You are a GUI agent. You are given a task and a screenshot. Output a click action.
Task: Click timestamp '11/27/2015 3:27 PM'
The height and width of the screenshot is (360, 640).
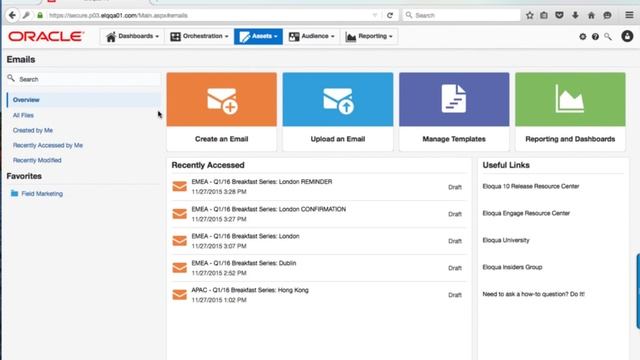tap(219, 219)
